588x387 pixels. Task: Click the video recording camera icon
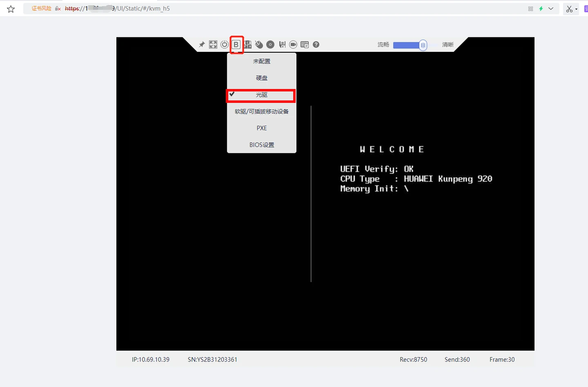[293, 44]
